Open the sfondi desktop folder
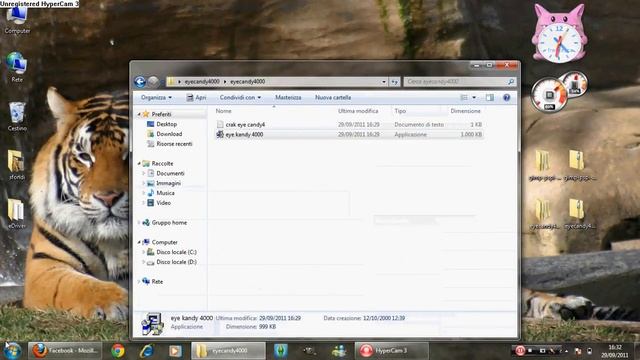Screen dimensions: 640x360 [x=17, y=165]
